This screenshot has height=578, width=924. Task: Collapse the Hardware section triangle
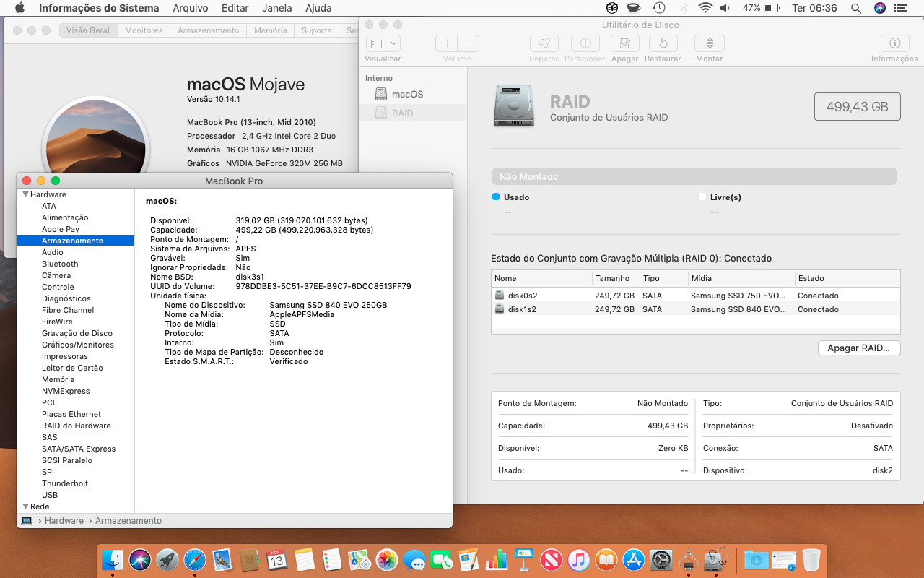pyautogui.click(x=26, y=194)
